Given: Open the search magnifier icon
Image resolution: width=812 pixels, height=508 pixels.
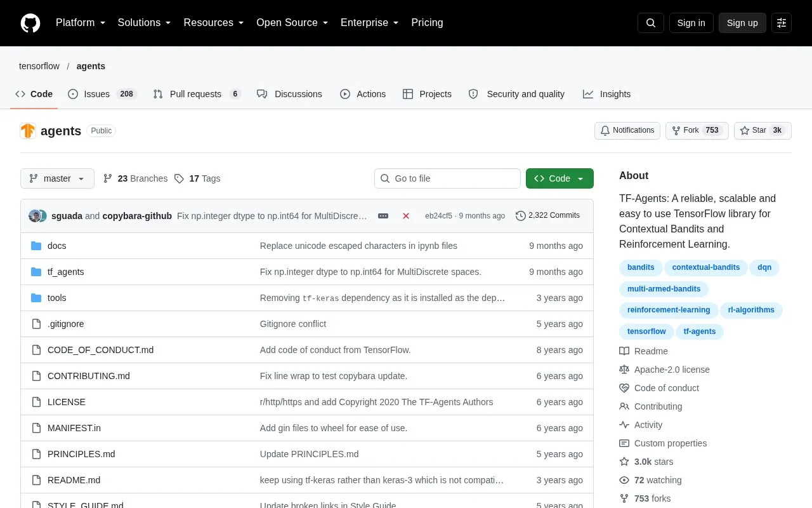Looking at the screenshot, I should tap(651, 23).
